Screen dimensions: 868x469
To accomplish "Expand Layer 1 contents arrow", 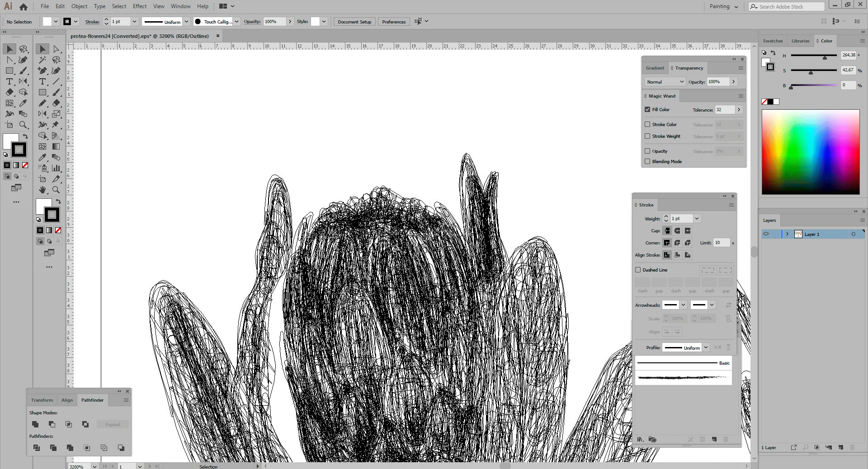I will (x=787, y=234).
